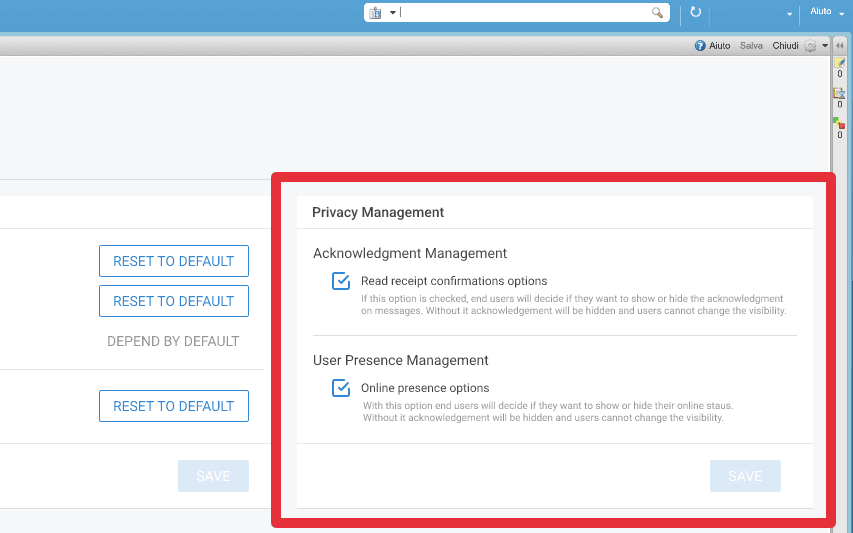Click the tasks hourglass icon in sidebar
Viewport: 853px width, 533px height.
pos(839,93)
